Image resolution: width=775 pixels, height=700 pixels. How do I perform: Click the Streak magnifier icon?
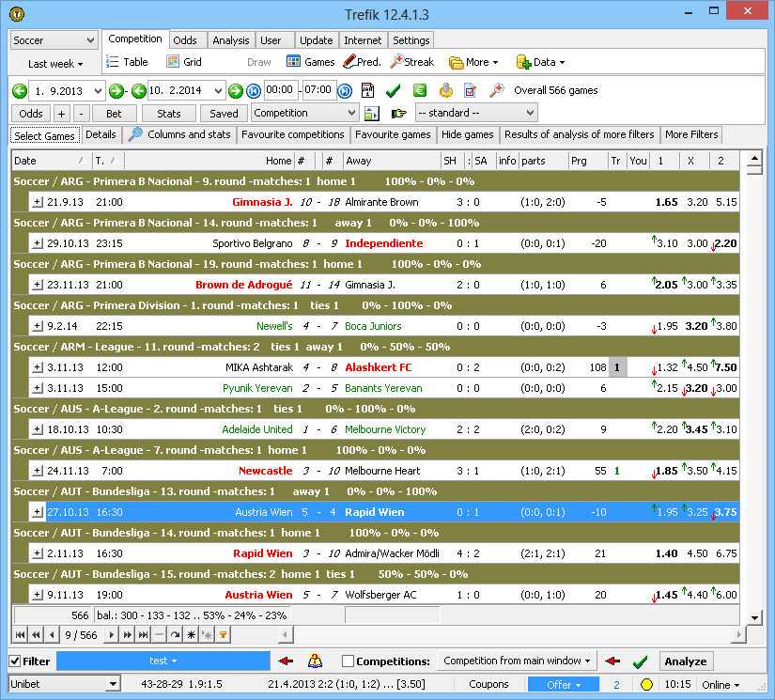pos(395,62)
